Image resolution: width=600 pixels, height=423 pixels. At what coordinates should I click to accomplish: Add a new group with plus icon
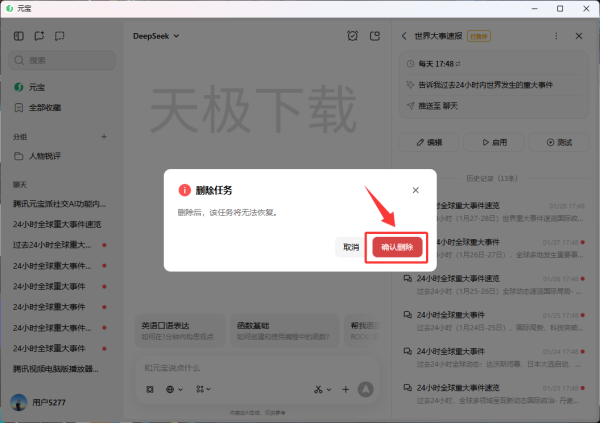click(104, 136)
